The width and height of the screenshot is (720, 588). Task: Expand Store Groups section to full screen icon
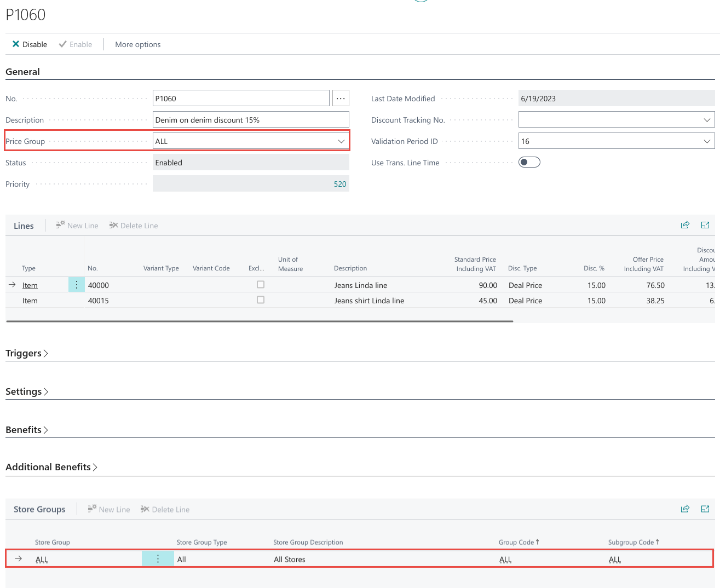click(x=705, y=509)
